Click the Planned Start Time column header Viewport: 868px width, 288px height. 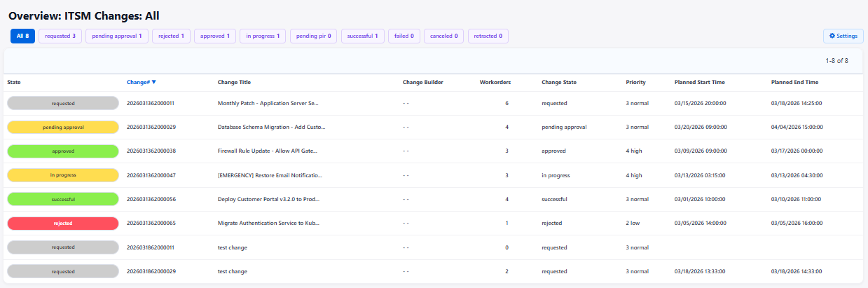(x=699, y=82)
